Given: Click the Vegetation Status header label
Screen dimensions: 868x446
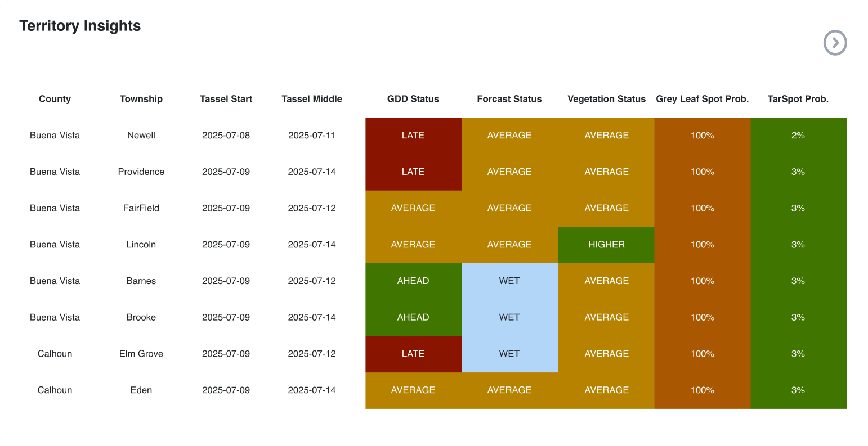Looking at the screenshot, I should point(606,98).
